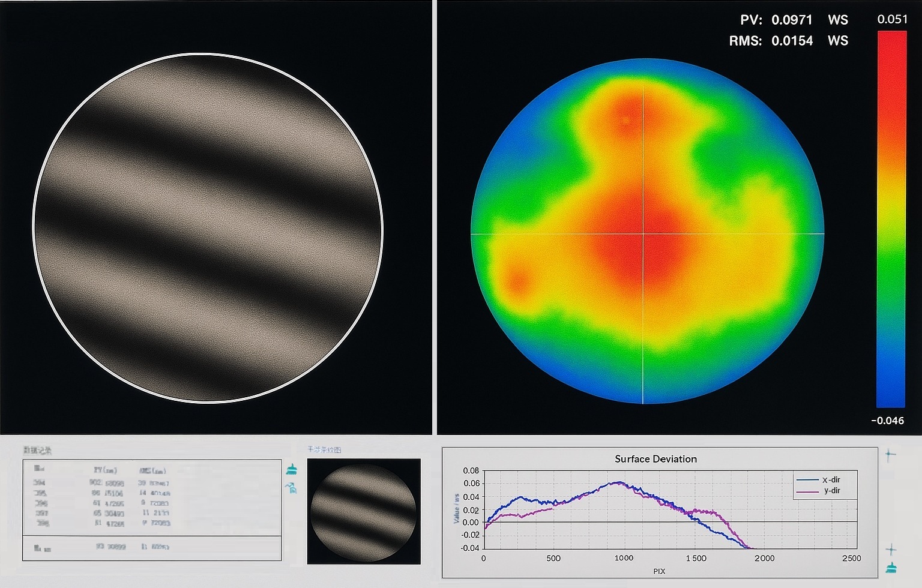Screen dimensions: 922x588
Task: Toggle the y-dir series in chart legend
Action: [819, 491]
